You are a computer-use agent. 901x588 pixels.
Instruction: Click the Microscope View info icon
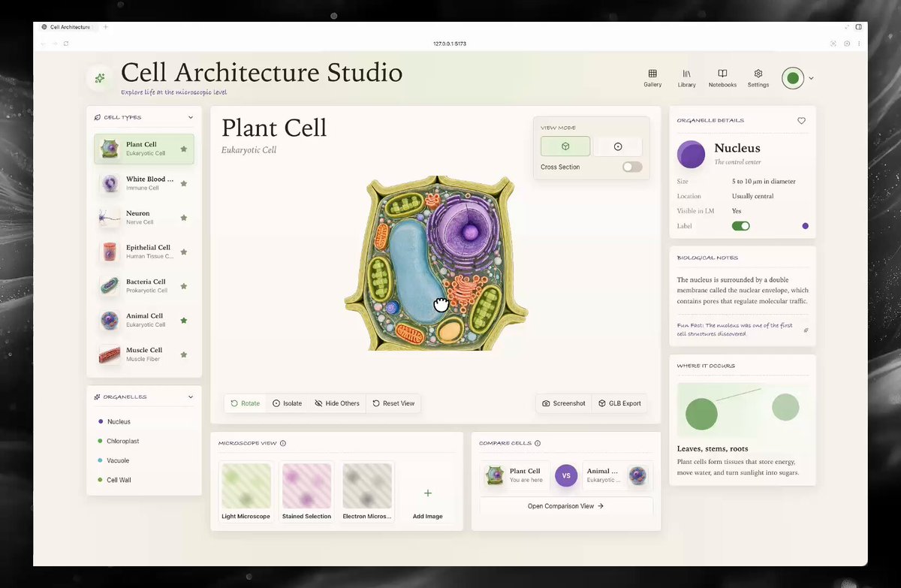[283, 443]
